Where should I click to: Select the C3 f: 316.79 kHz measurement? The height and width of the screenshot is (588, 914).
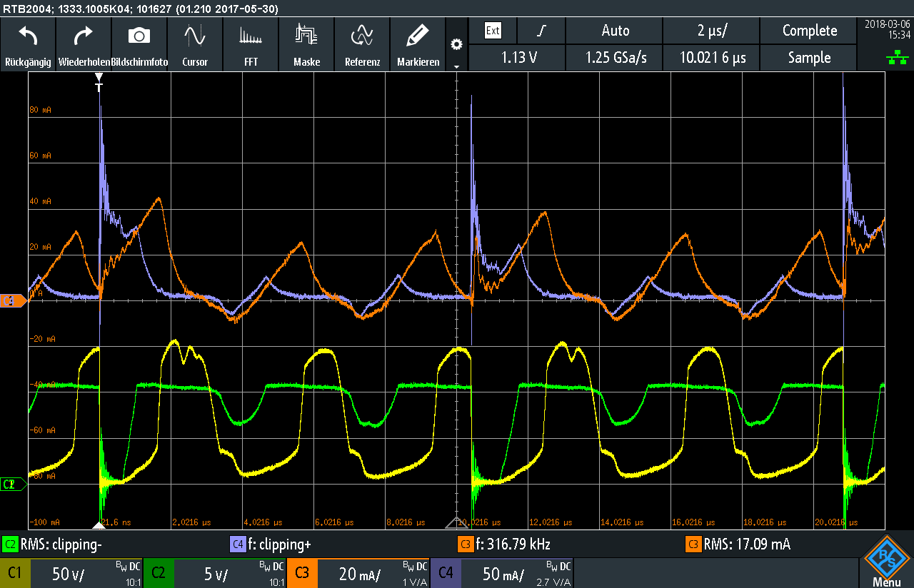pyautogui.click(x=506, y=544)
